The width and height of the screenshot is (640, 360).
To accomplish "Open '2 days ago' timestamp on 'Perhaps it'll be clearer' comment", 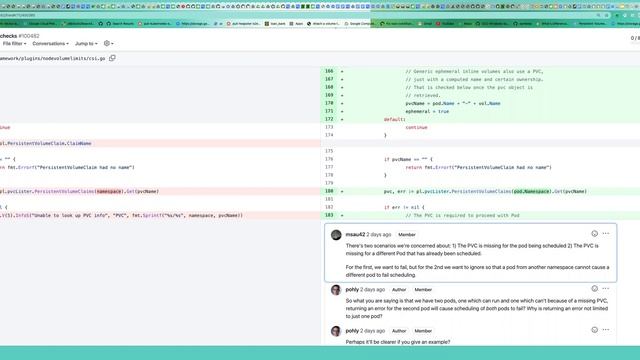I will click(372, 331).
